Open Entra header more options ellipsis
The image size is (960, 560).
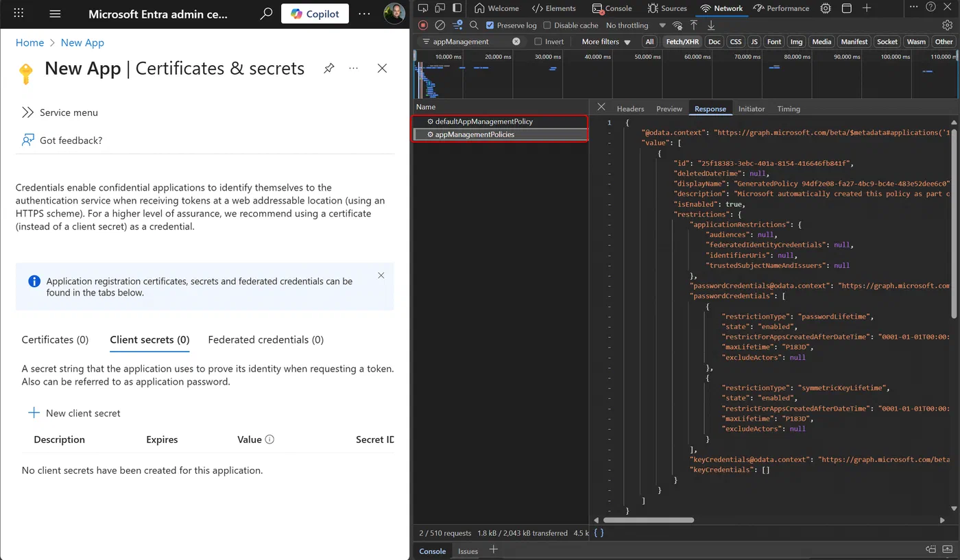(365, 14)
